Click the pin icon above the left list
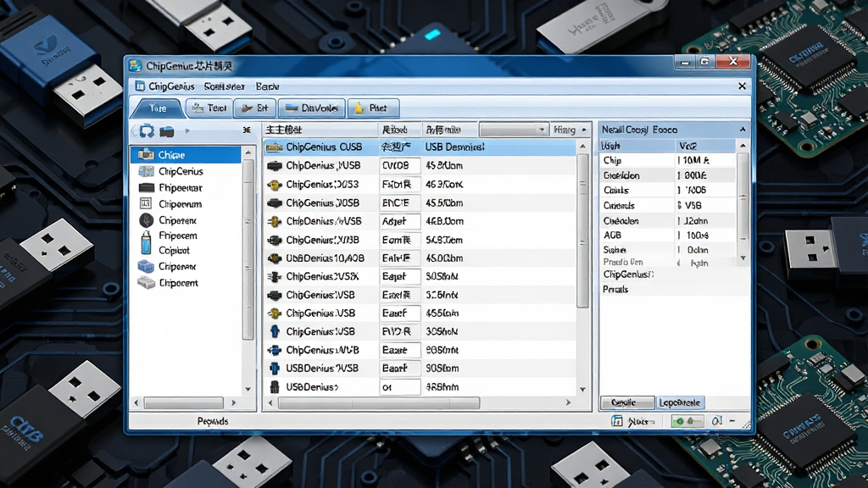868x488 pixels. pos(247,130)
